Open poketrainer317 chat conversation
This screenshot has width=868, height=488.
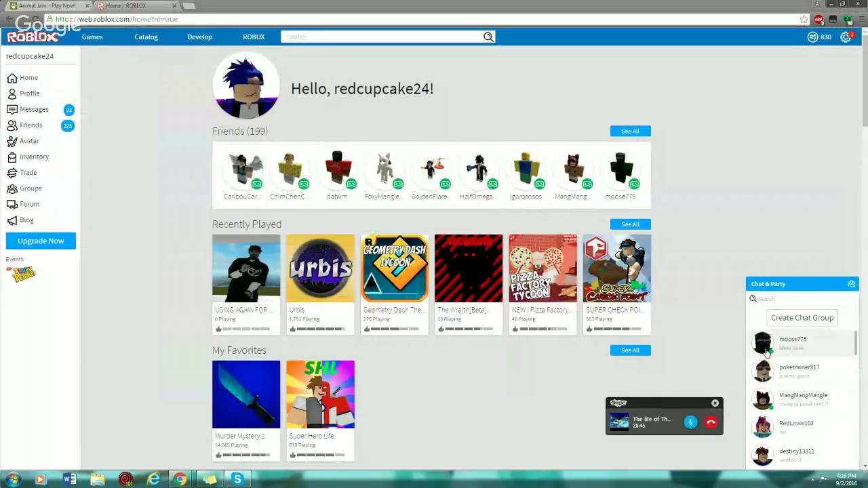[800, 371]
